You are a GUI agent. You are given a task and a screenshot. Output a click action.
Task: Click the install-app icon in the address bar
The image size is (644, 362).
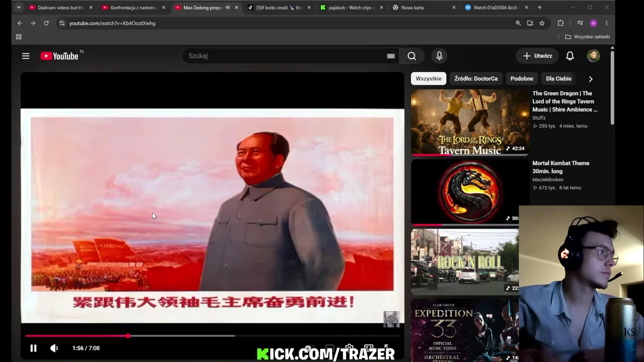tap(530, 23)
